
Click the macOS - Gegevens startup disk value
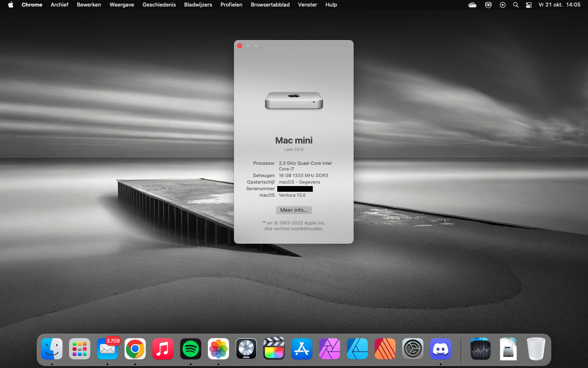click(x=299, y=182)
